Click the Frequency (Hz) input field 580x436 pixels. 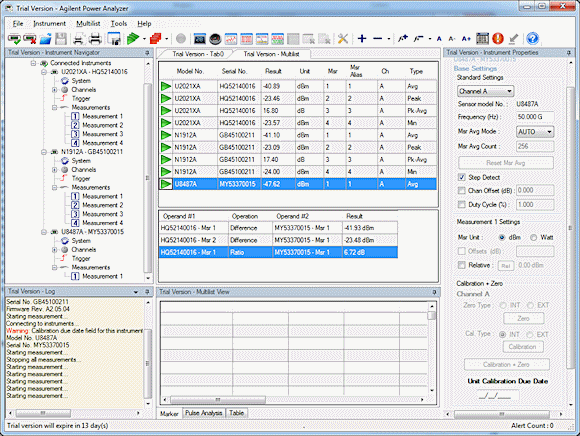tap(535, 117)
